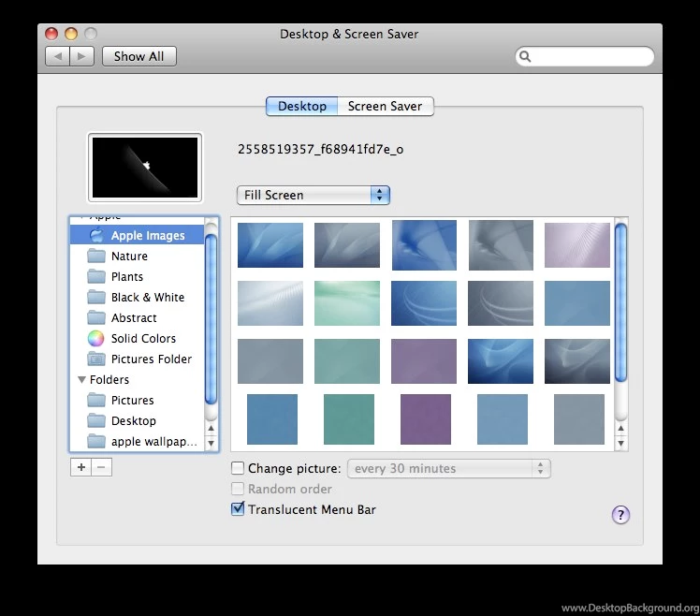
Task: Select the Nature folder icon
Action: (x=95, y=256)
